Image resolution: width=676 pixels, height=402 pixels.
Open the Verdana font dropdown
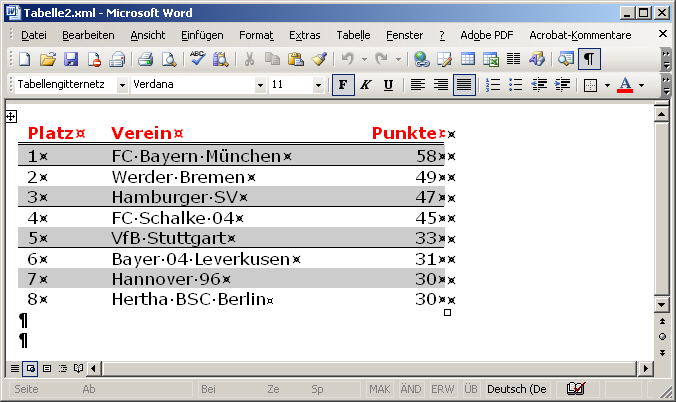pyautogui.click(x=260, y=85)
